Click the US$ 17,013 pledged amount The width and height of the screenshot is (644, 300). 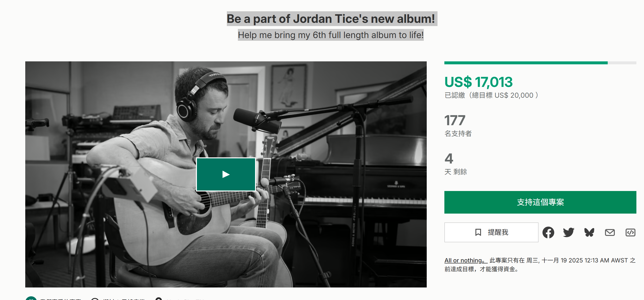(x=478, y=82)
